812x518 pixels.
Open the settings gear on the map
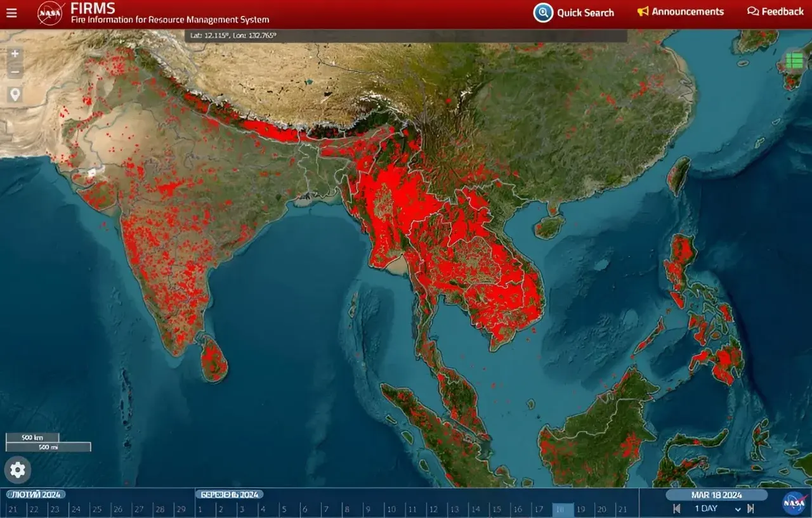pos(18,470)
